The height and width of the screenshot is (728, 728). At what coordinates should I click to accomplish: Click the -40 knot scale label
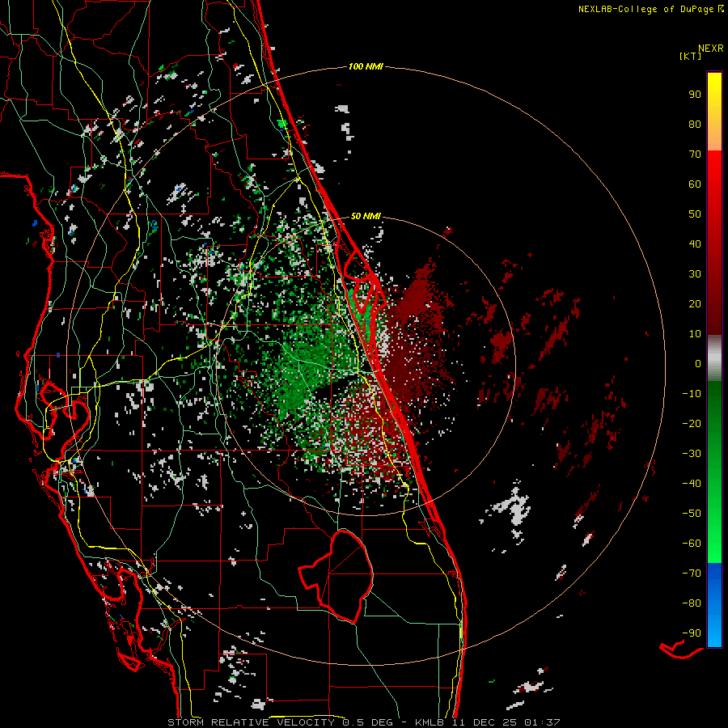tap(692, 484)
